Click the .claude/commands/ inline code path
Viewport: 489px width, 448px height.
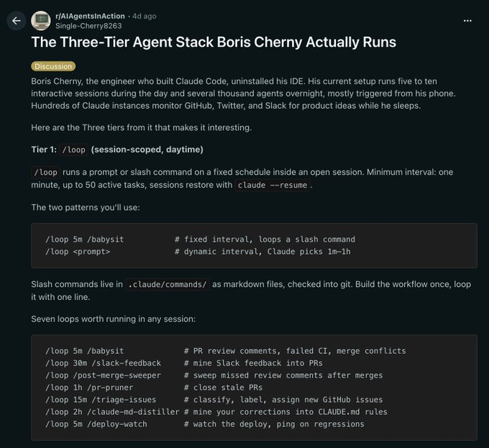167,284
